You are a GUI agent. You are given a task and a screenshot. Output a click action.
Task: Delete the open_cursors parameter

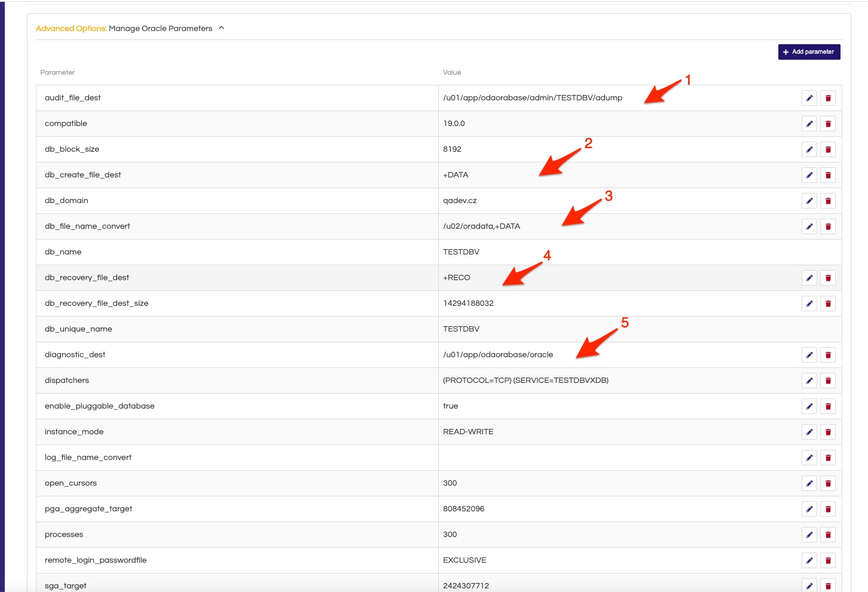pos(827,483)
